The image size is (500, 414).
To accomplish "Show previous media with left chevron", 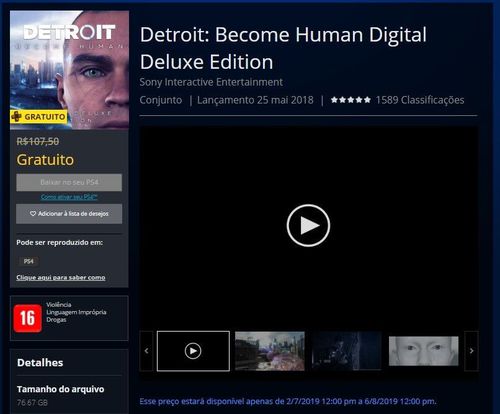I will (x=146, y=351).
